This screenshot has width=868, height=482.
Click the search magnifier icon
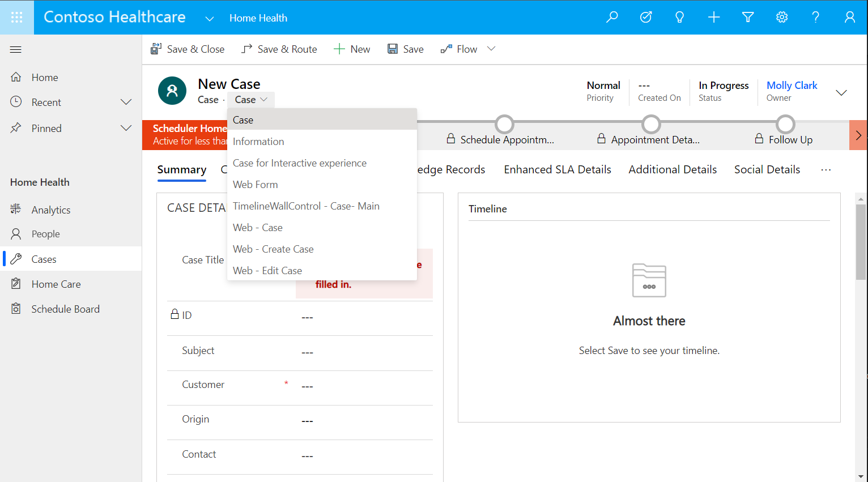[612, 17]
